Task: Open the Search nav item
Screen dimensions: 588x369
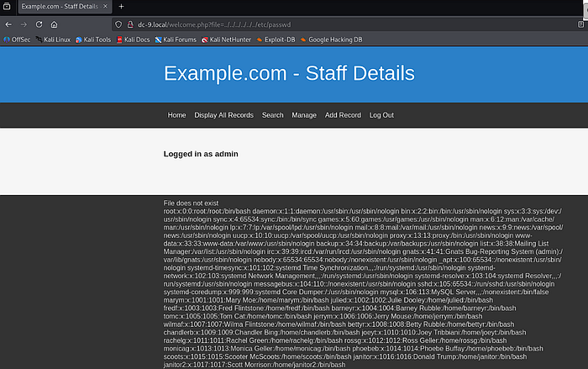Action: click(273, 115)
